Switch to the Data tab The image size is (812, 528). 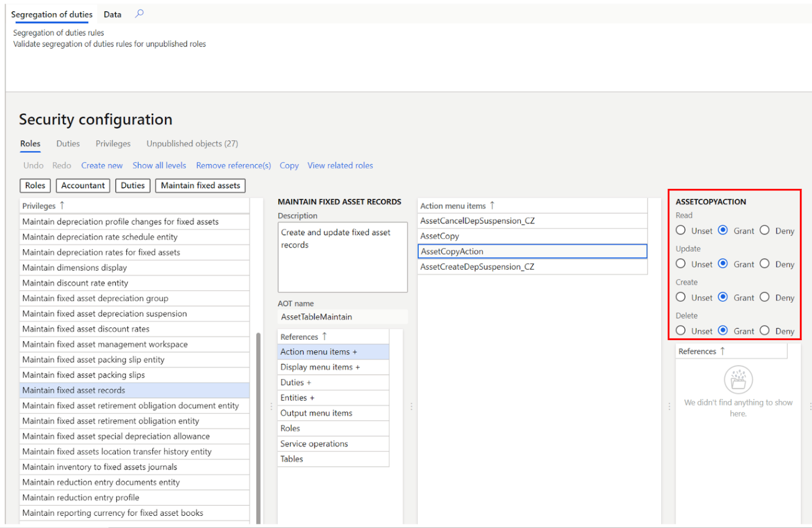[112, 14]
